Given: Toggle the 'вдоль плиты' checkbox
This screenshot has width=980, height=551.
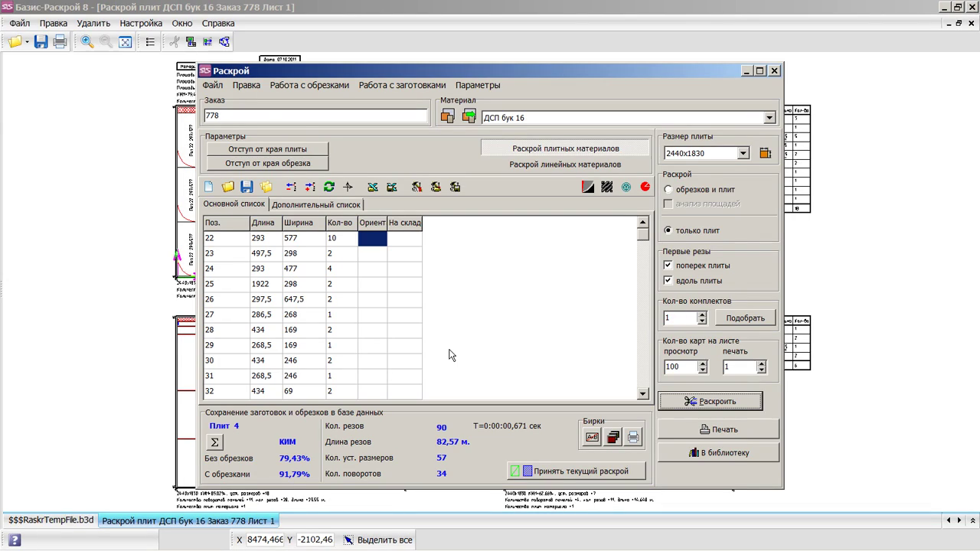Looking at the screenshot, I should (x=668, y=281).
